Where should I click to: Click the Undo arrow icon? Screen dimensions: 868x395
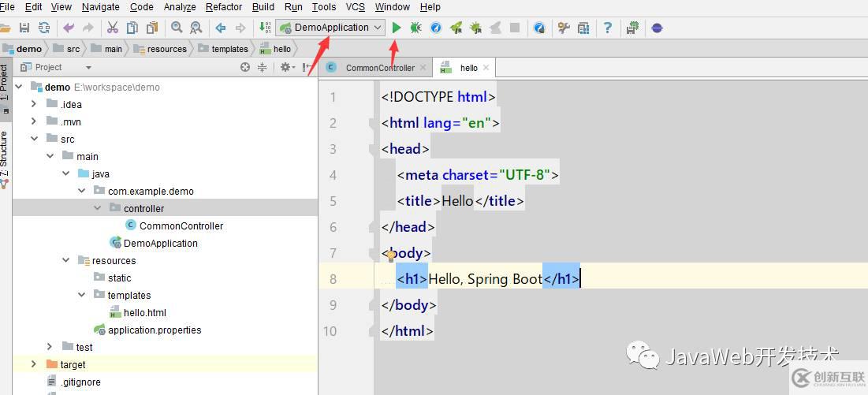pyautogui.click(x=69, y=28)
